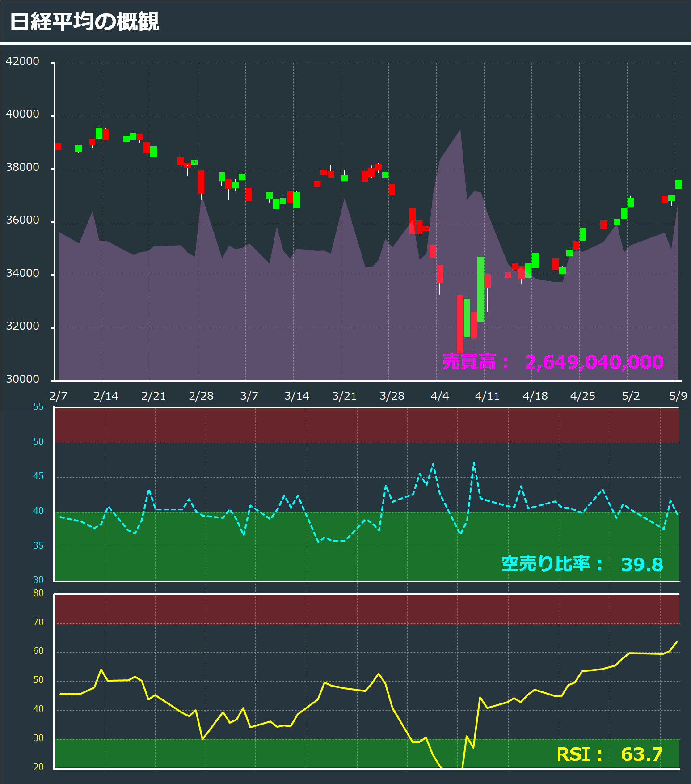Click the 3/7 date label
691x784 pixels.
pyautogui.click(x=249, y=396)
